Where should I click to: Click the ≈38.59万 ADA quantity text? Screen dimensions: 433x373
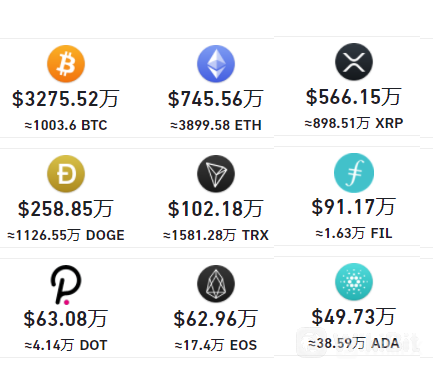[x=354, y=343]
